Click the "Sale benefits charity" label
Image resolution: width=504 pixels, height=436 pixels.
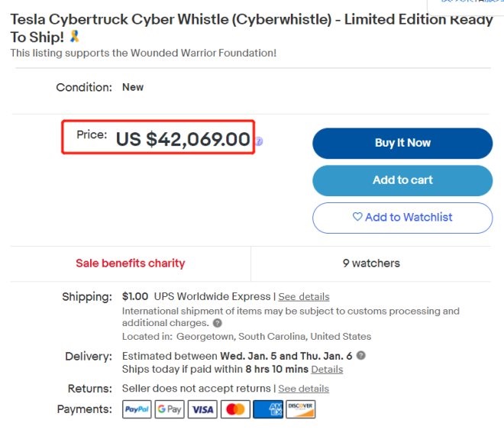[131, 263]
